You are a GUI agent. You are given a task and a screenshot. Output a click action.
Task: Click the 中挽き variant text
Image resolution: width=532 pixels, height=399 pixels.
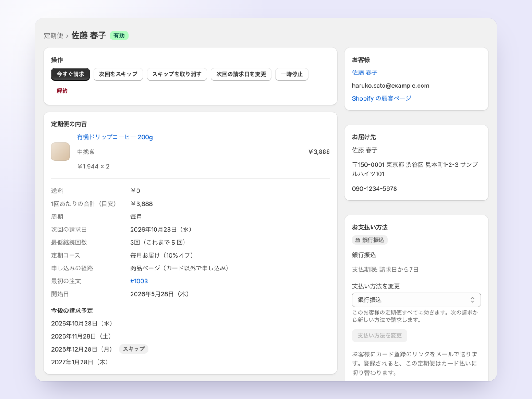(x=86, y=152)
